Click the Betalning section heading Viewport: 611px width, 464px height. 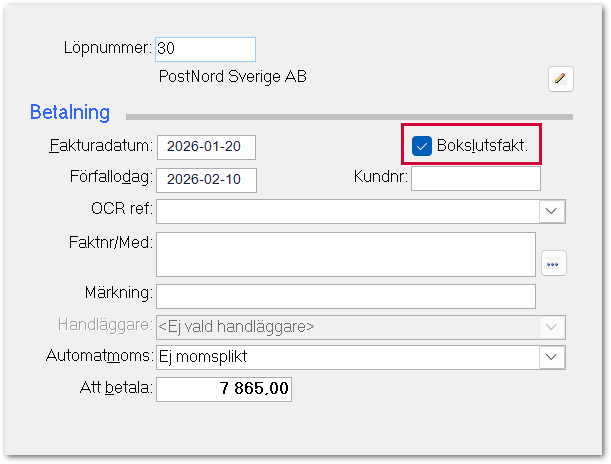pos(70,112)
